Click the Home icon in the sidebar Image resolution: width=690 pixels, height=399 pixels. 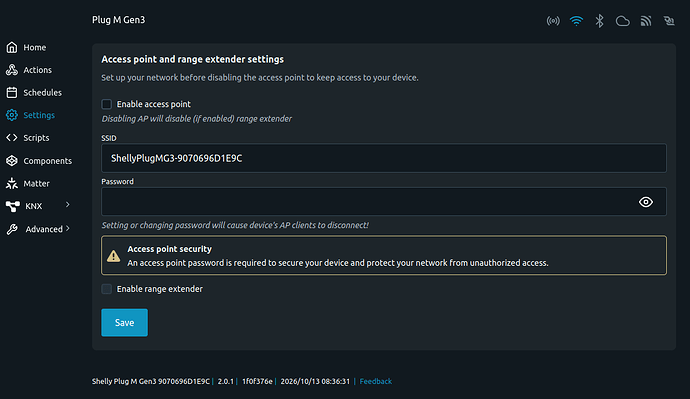point(12,47)
